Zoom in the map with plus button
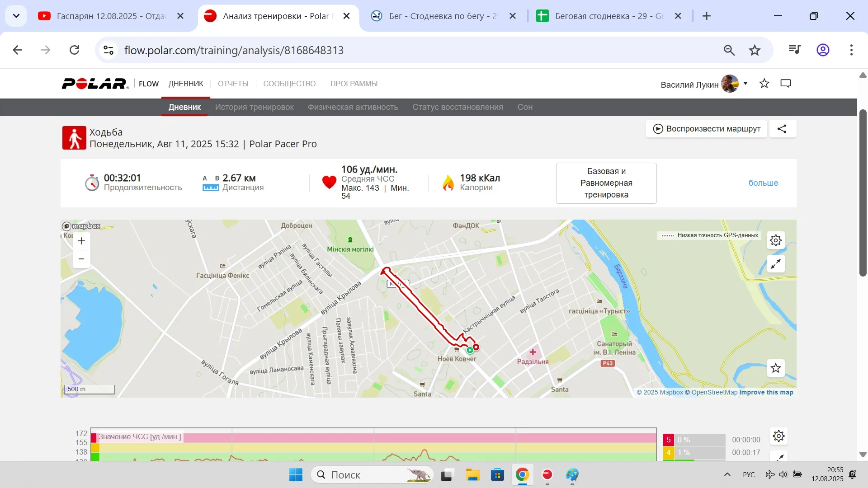The width and height of the screenshot is (868, 488). click(x=81, y=241)
